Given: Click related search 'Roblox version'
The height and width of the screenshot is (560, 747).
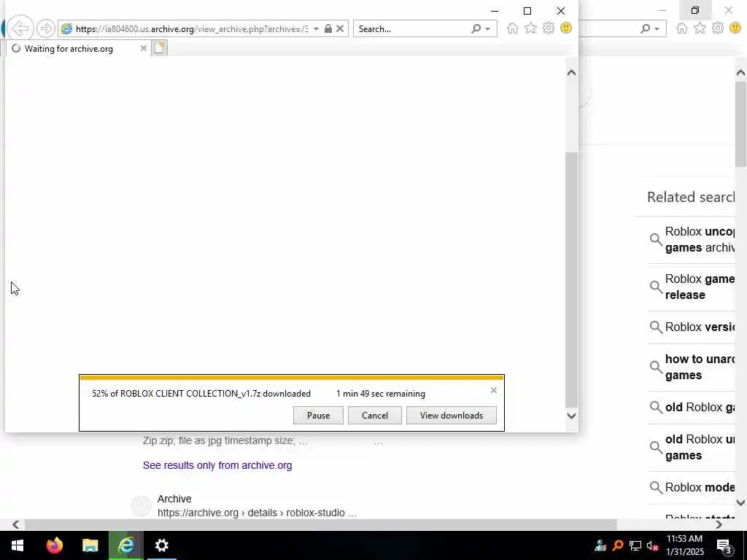Looking at the screenshot, I should (x=700, y=327).
